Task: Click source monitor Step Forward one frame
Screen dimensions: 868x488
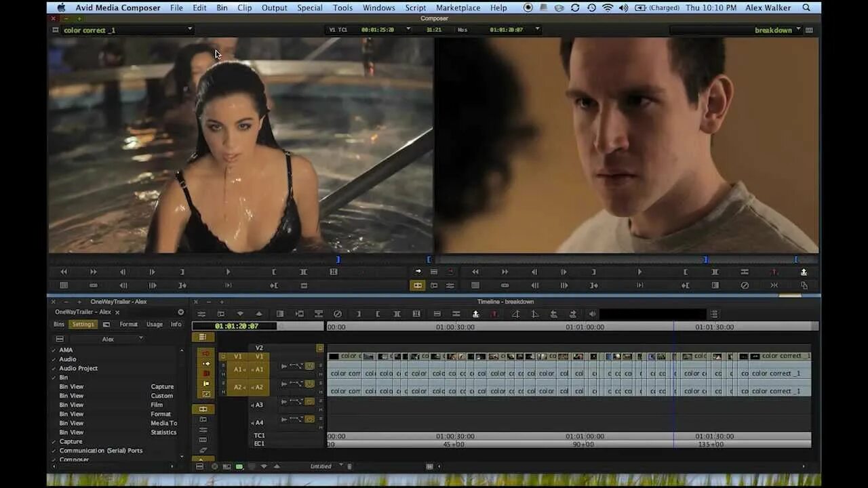Action: point(152,272)
